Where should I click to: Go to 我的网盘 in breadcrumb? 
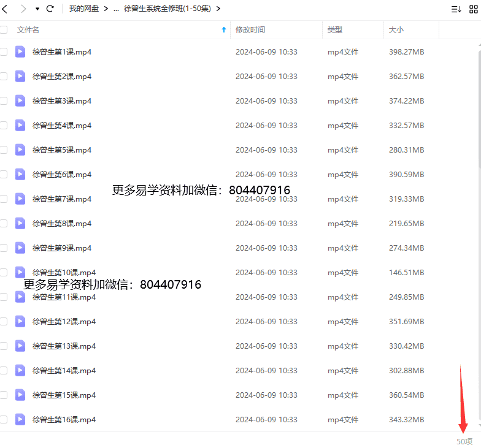pos(83,9)
